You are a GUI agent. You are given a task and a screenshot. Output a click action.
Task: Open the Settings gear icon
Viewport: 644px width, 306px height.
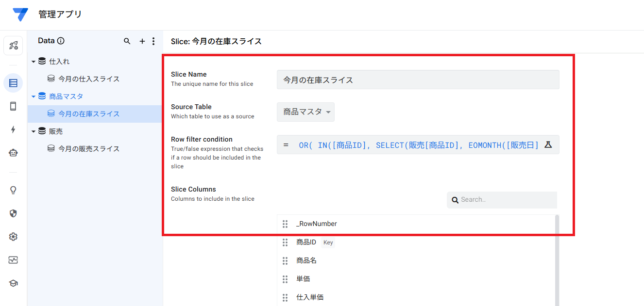click(13, 237)
